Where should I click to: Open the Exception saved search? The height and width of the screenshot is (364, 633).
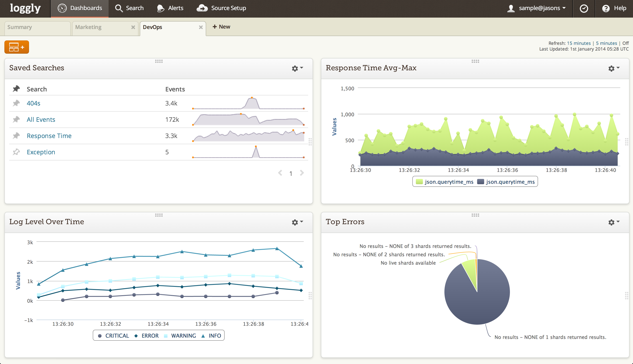point(41,152)
